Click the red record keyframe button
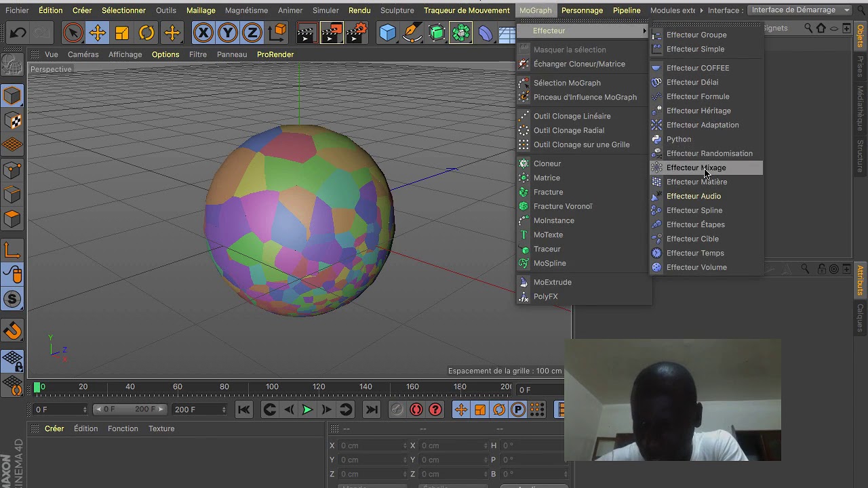Screen dimensions: 868x488 pyautogui.click(x=416, y=409)
